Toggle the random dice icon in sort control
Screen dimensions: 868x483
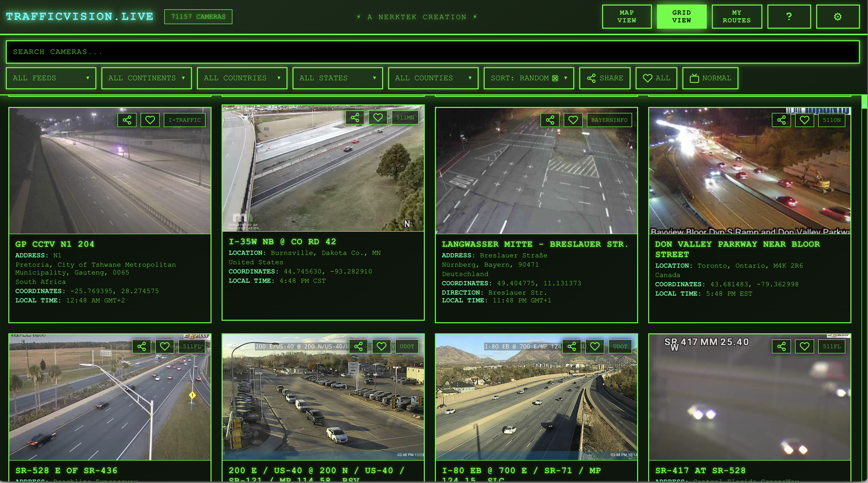[555, 78]
